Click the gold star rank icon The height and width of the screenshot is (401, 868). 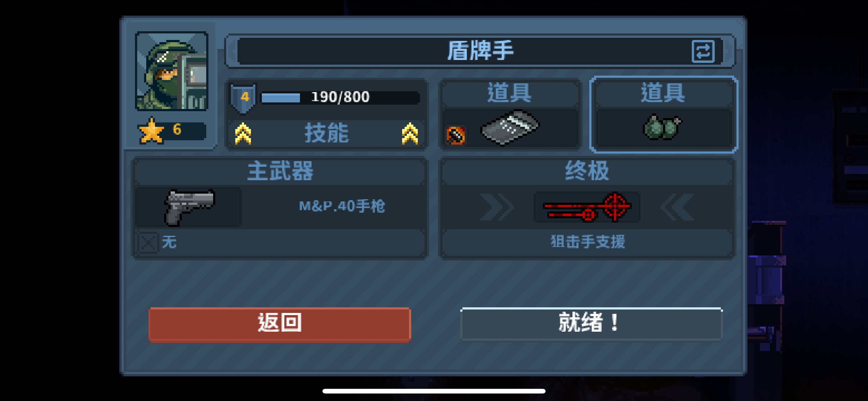coord(151,131)
